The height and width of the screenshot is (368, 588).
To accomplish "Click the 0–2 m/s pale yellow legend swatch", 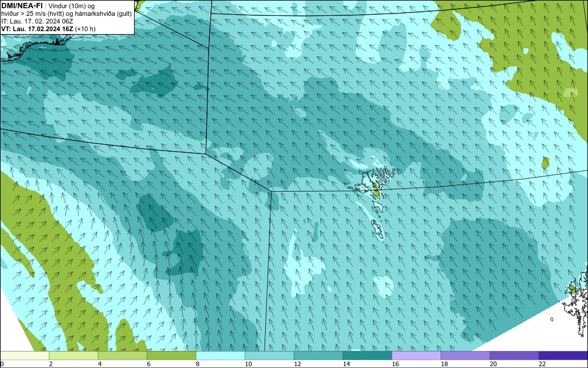I will (24, 356).
